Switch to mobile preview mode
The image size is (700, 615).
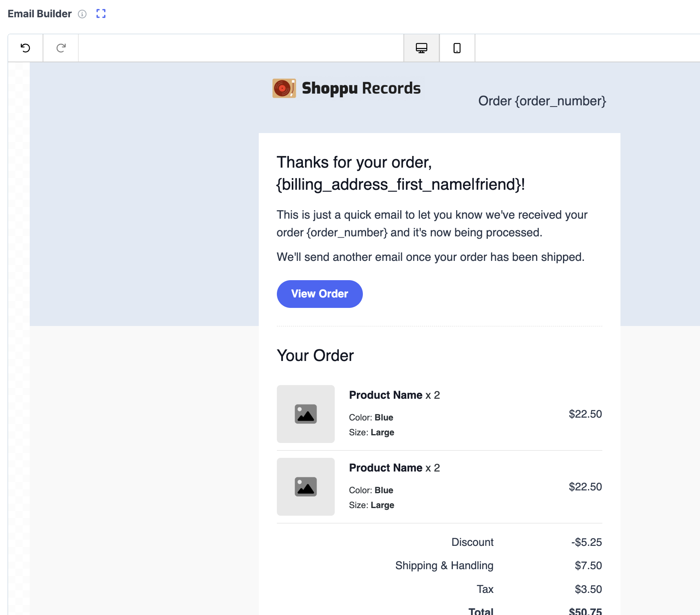pos(457,48)
